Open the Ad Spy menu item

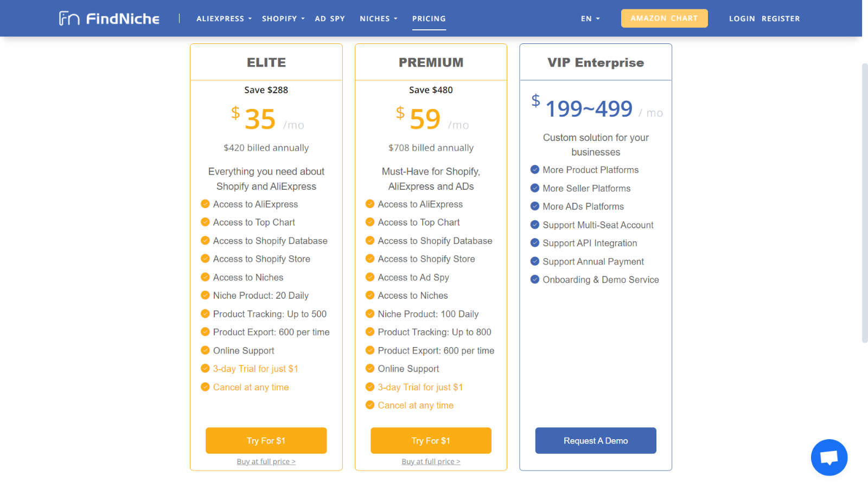[330, 18]
